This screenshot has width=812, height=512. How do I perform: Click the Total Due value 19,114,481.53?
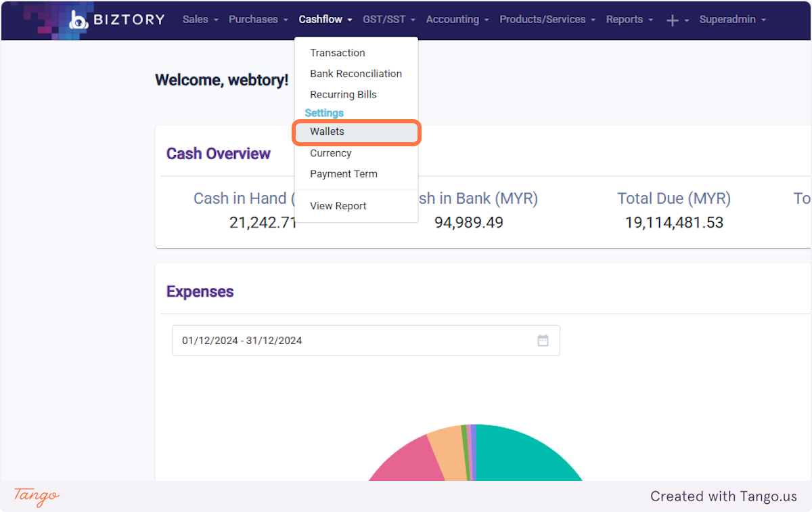pos(674,222)
